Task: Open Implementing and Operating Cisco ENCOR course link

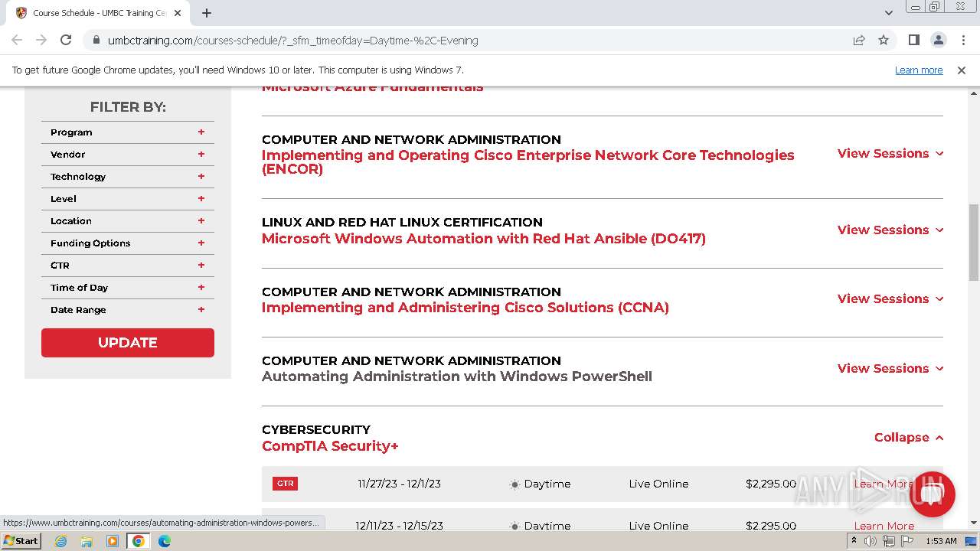Action: (528, 162)
